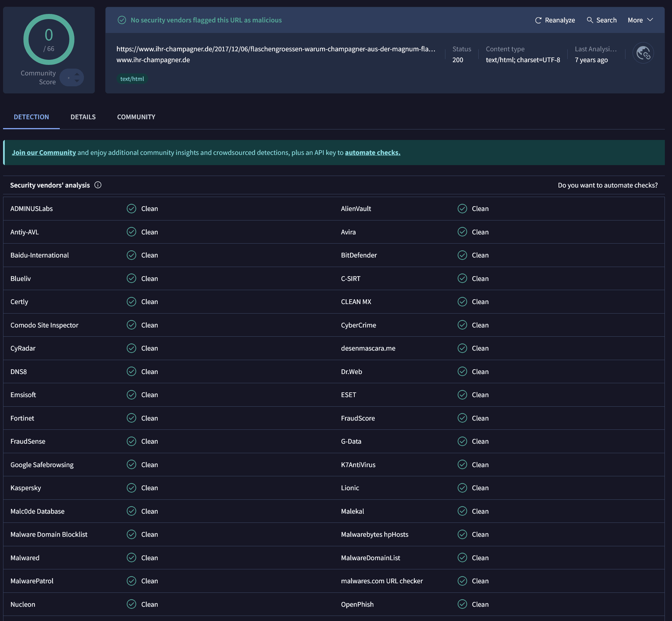Expand the More dropdown menu

pyautogui.click(x=640, y=20)
